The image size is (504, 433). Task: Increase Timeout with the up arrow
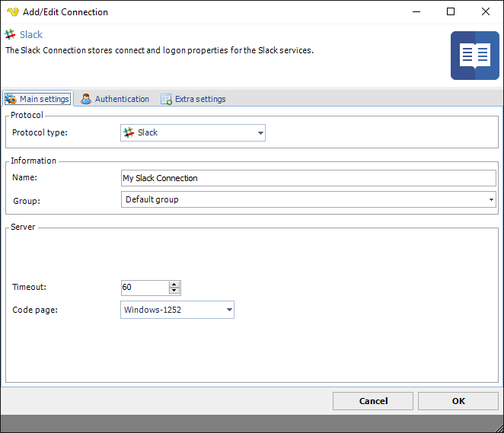pyautogui.click(x=174, y=285)
